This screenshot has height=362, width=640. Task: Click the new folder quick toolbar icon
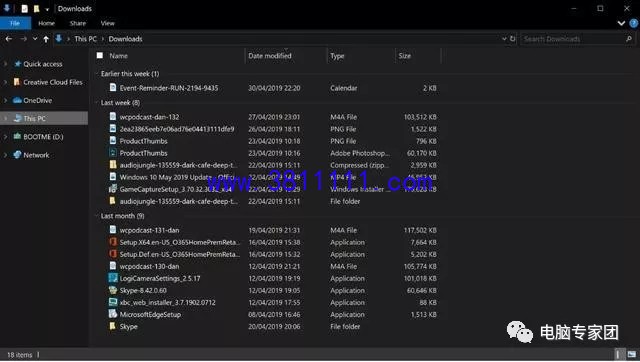(x=36, y=9)
